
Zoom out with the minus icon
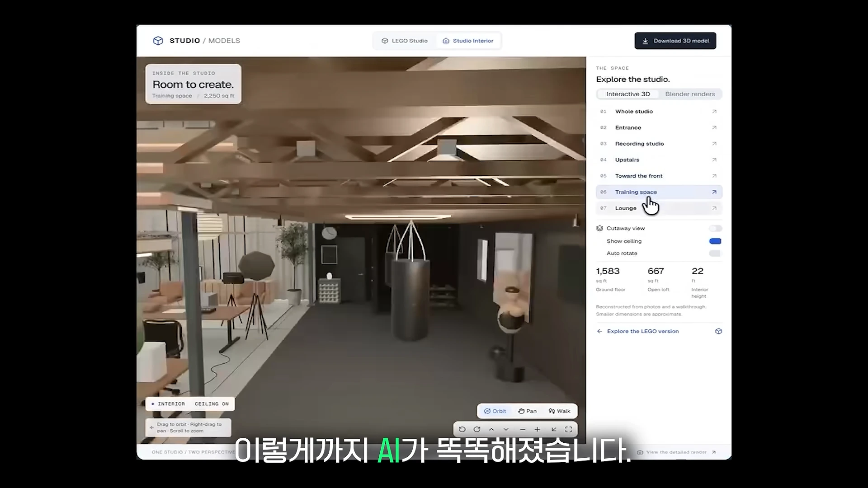coord(523,429)
